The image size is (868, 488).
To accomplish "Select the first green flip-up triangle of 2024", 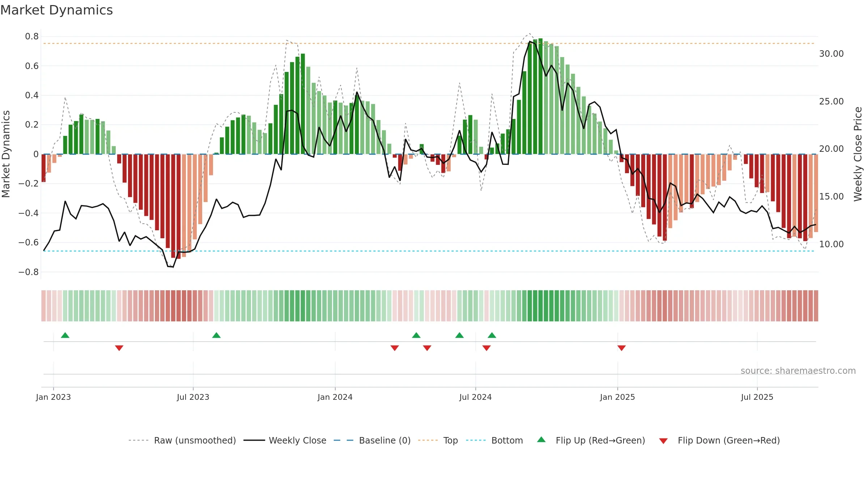I will pyautogui.click(x=416, y=335).
